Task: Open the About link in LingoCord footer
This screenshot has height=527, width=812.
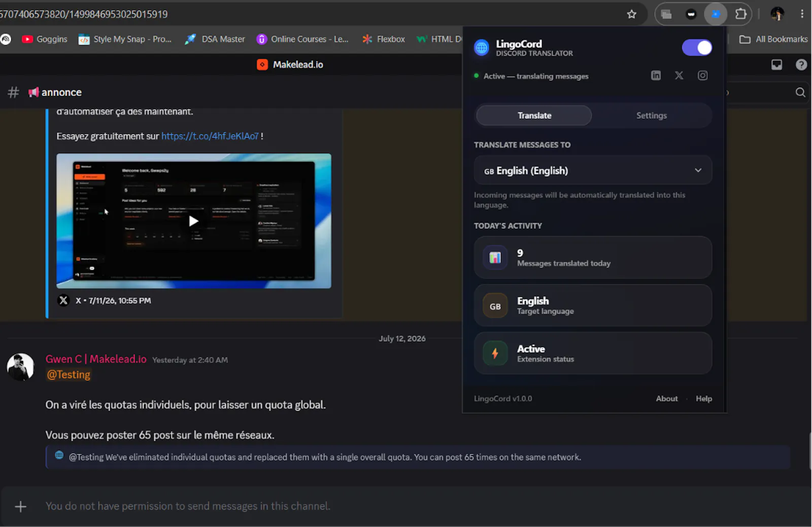Action: pyautogui.click(x=666, y=399)
